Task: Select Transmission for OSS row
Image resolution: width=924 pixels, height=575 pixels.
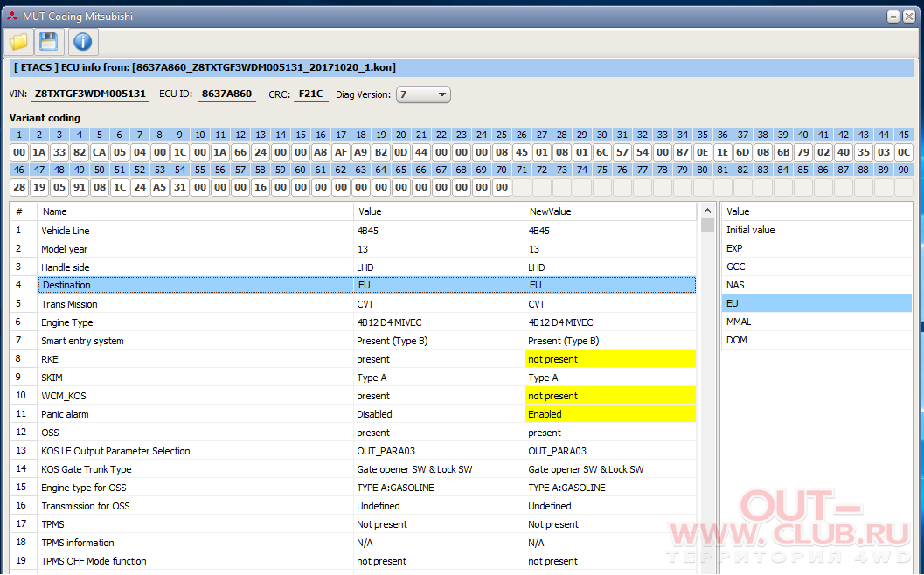Action: (x=353, y=505)
